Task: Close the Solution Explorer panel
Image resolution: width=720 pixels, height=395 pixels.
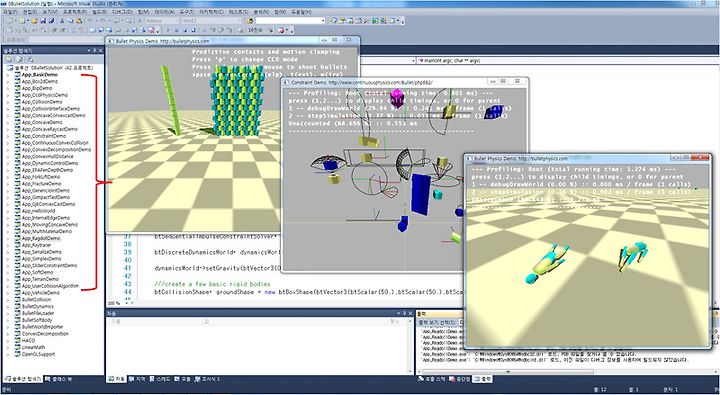Action: click(101, 50)
